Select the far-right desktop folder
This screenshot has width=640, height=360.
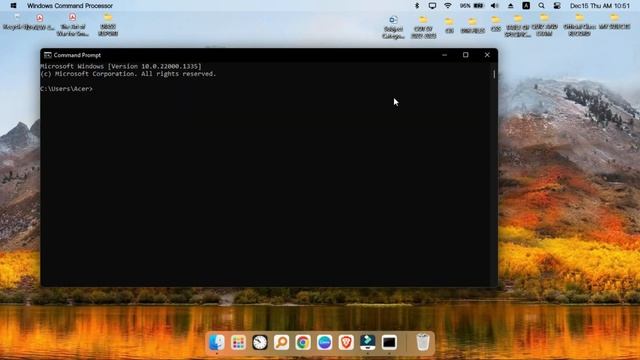[x=614, y=21]
